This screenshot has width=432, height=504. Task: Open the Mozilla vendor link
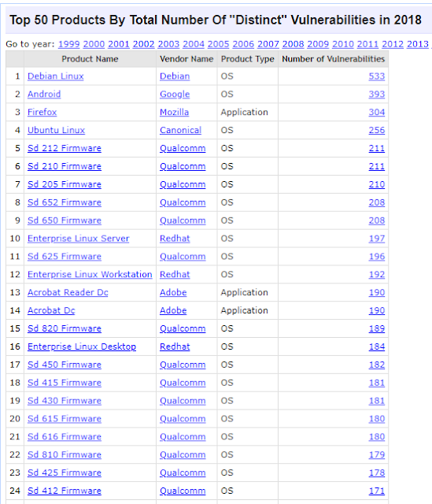175,112
